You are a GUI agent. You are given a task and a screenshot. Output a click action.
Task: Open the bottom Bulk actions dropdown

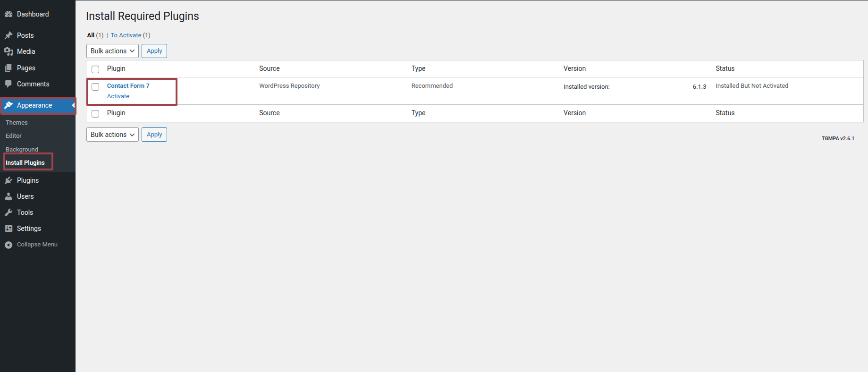[x=112, y=135]
